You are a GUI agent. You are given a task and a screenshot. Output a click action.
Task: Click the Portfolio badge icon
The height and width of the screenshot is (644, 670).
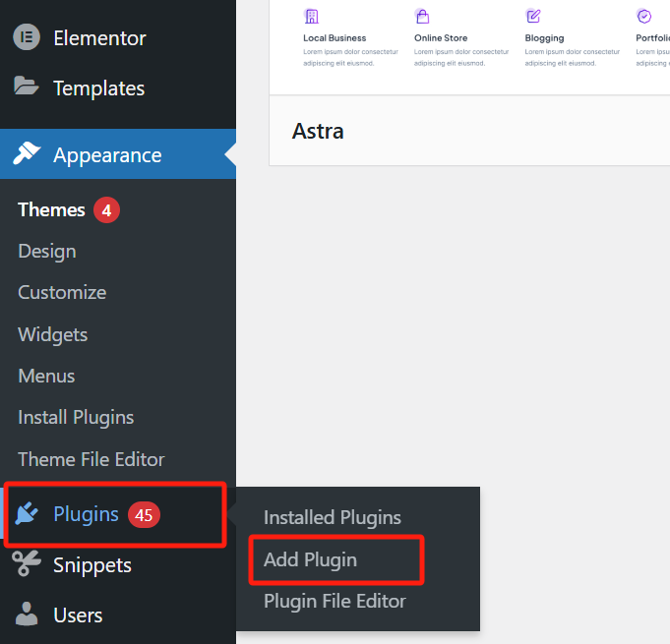[644, 16]
